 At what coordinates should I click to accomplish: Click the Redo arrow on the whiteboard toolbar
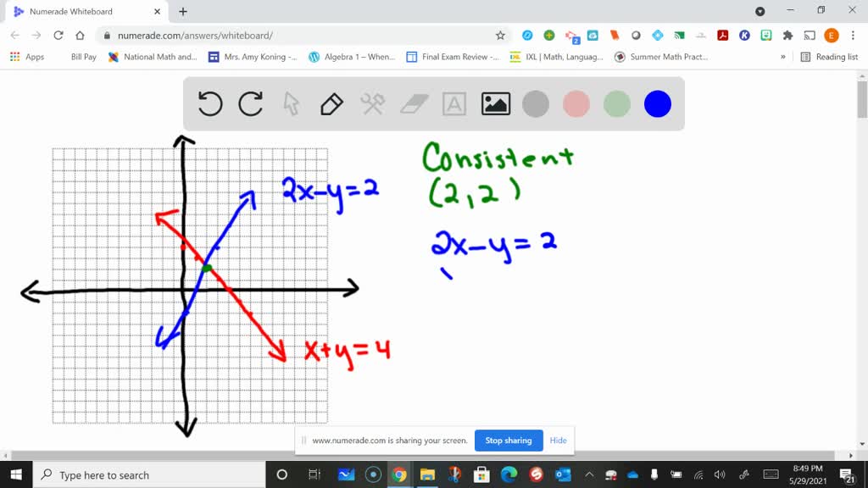(251, 103)
